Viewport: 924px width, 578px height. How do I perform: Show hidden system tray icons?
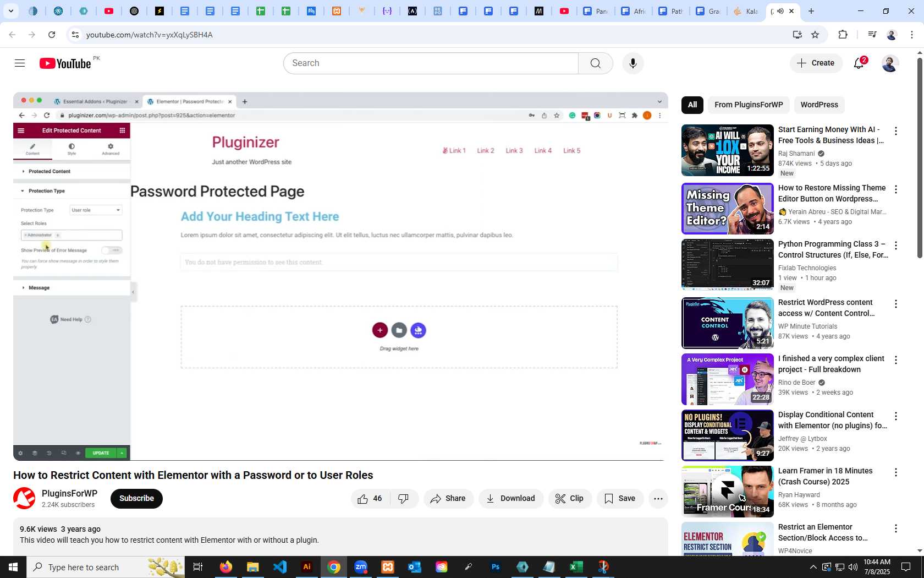(x=813, y=567)
